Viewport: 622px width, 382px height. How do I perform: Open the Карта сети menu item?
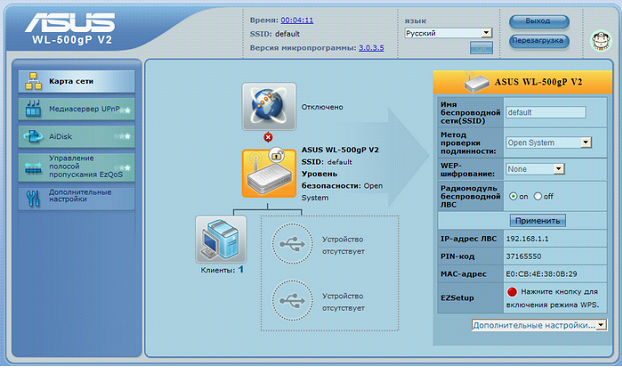coord(77,81)
